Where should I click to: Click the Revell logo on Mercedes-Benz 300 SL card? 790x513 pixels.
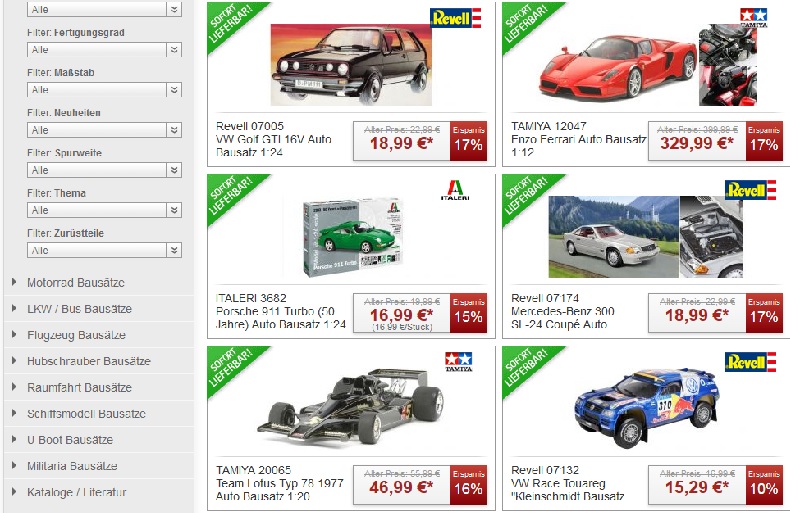pos(750,190)
